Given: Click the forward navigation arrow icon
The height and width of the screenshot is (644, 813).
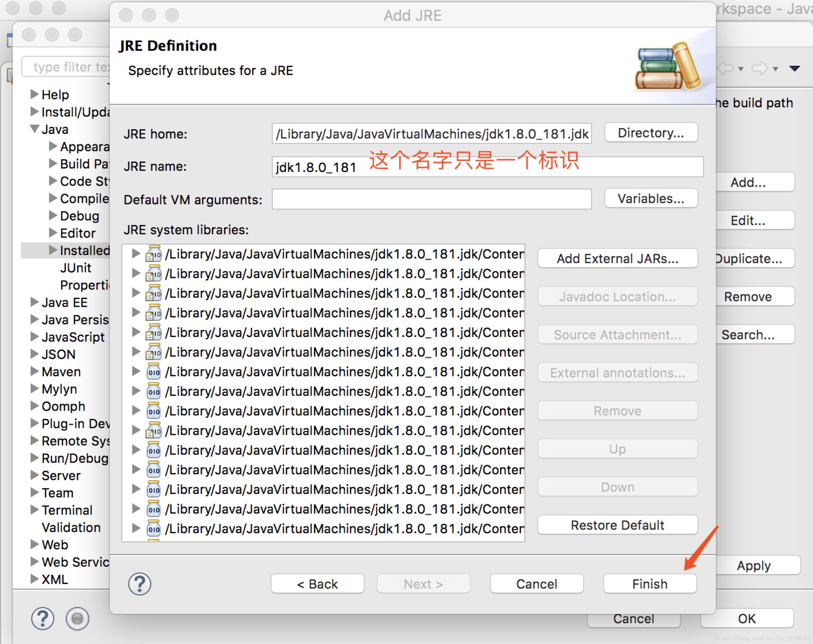Looking at the screenshot, I should 760,68.
